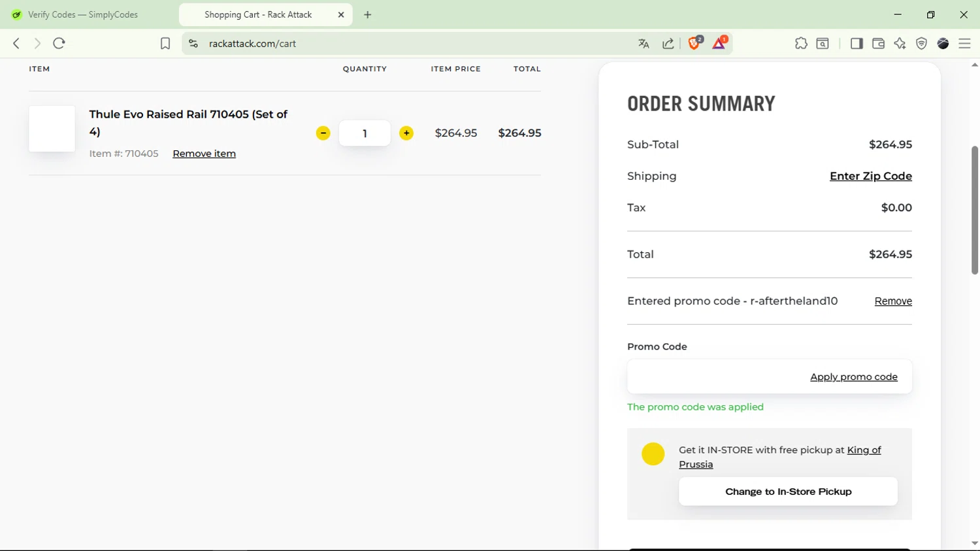Remove the entered promo code

click(x=893, y=301)
